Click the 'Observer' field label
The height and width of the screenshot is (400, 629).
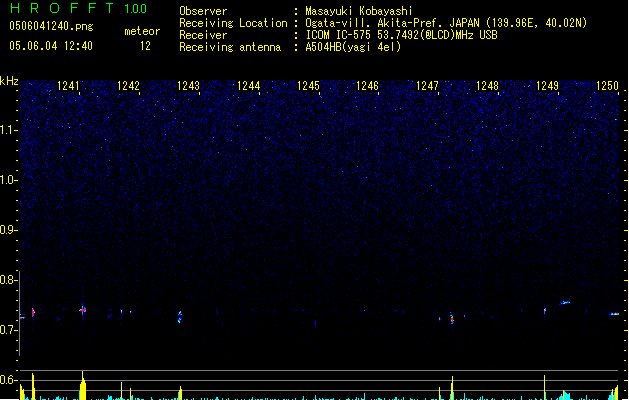[203, 11]
